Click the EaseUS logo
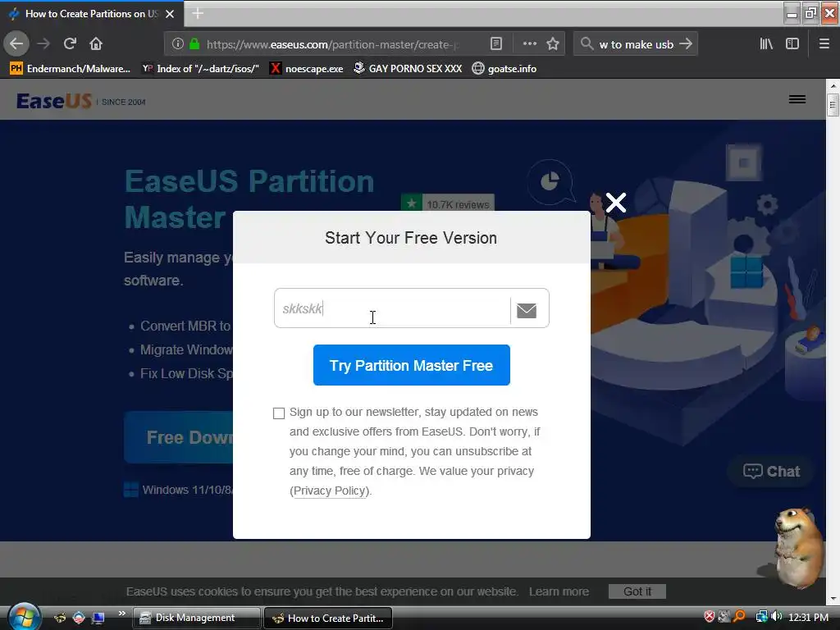 54,101
